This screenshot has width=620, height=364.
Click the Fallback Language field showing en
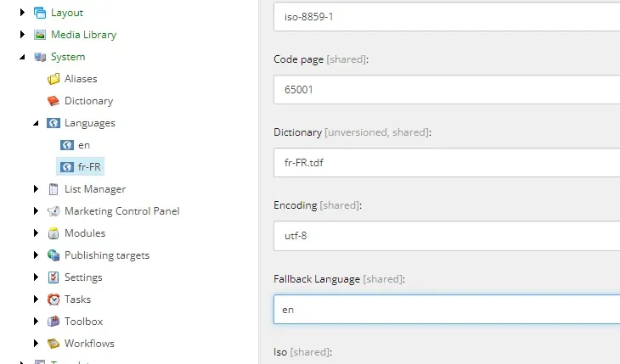pos(447,310)
